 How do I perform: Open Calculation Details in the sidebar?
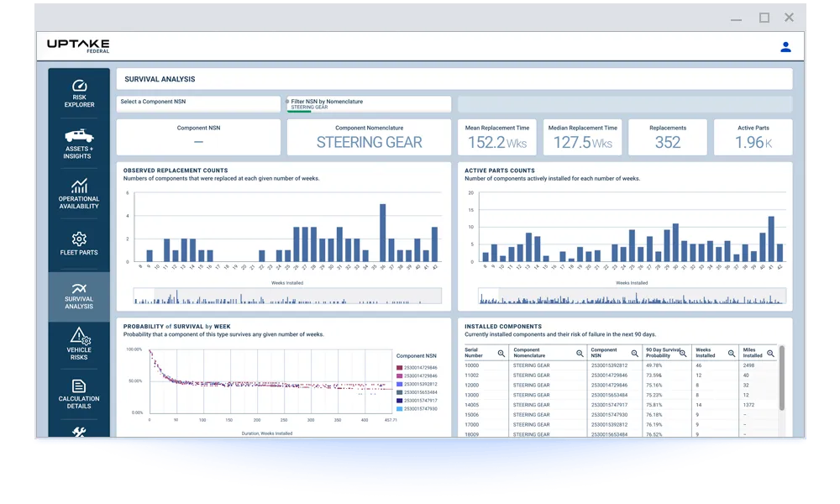(x=79, y=393)
